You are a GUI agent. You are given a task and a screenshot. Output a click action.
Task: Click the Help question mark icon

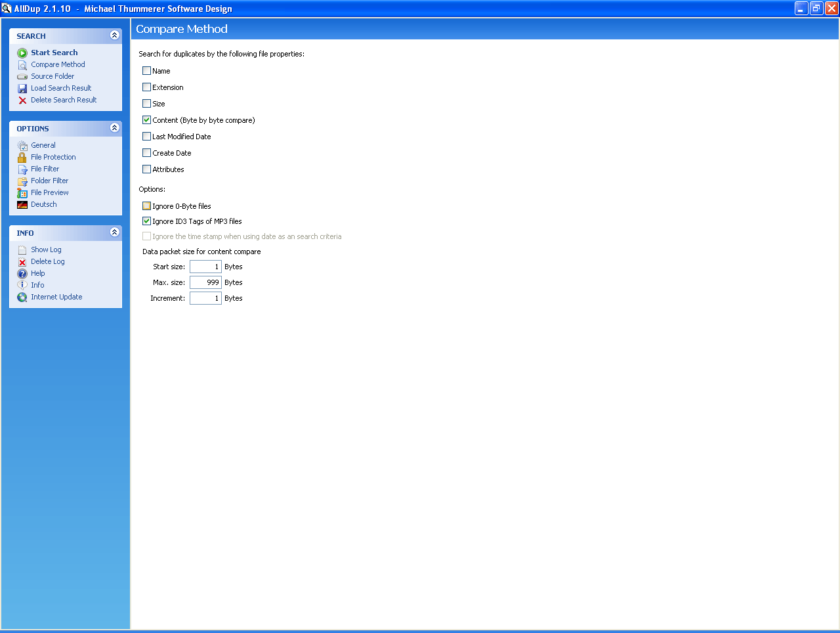coord(22,273)
